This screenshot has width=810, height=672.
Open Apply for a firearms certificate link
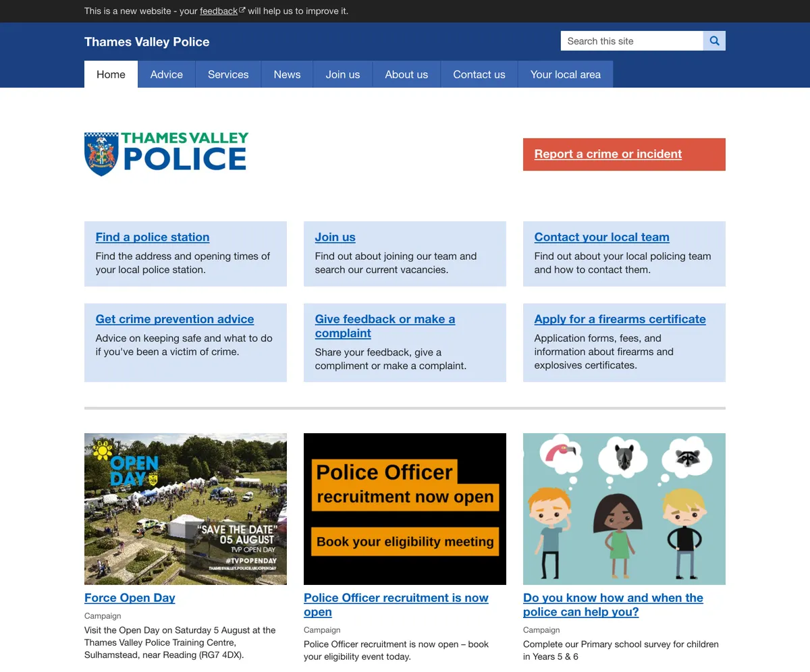[620, 319]
